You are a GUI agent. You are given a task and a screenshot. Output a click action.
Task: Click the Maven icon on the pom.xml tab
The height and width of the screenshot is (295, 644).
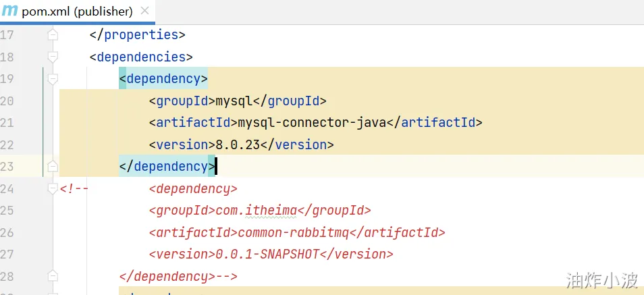pyautogui.click(x=9, y=11)
